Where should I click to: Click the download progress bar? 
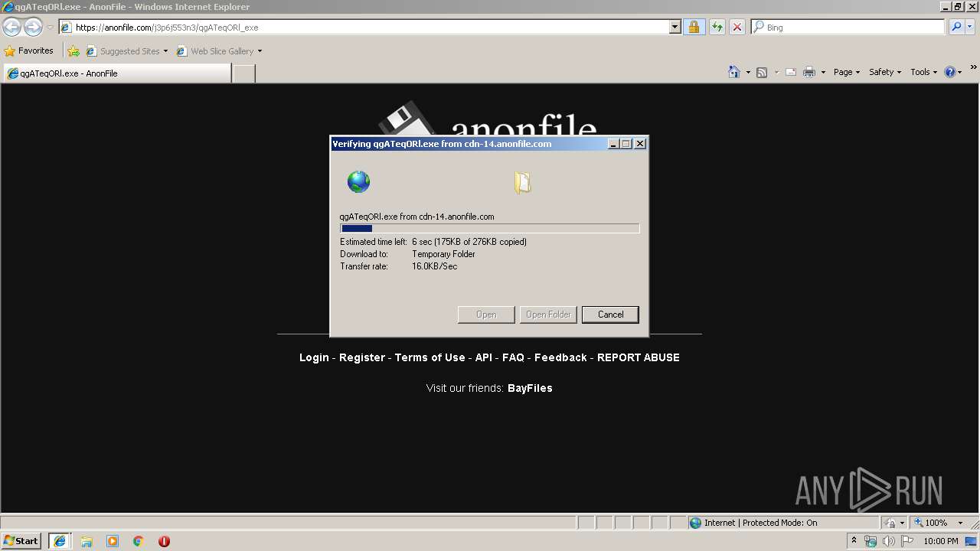click(x=489, y=228)
